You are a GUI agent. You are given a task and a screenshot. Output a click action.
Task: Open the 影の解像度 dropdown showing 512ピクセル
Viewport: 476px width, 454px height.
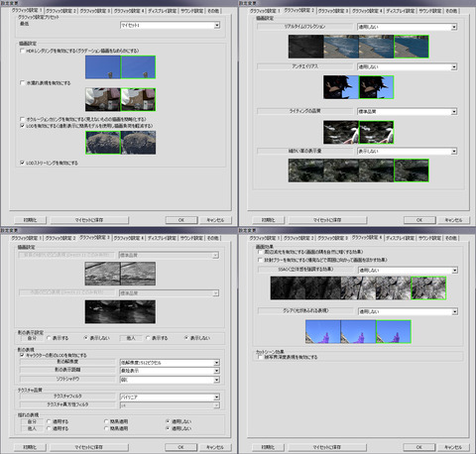pos(170,363)
